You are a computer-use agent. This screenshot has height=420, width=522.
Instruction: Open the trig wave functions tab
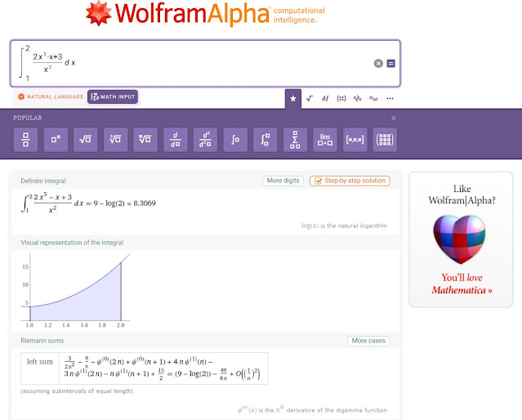coord(357,99)
